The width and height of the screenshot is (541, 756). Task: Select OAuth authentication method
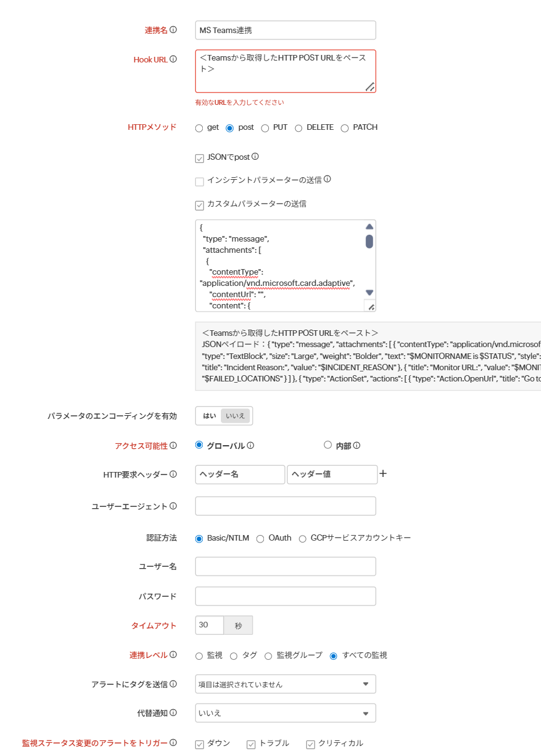260,539
